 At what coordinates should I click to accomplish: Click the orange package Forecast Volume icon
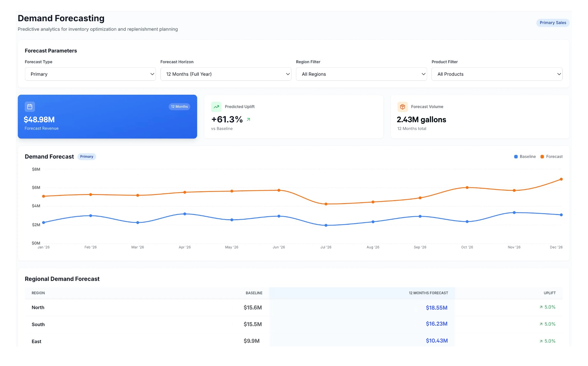pos(402,107)
